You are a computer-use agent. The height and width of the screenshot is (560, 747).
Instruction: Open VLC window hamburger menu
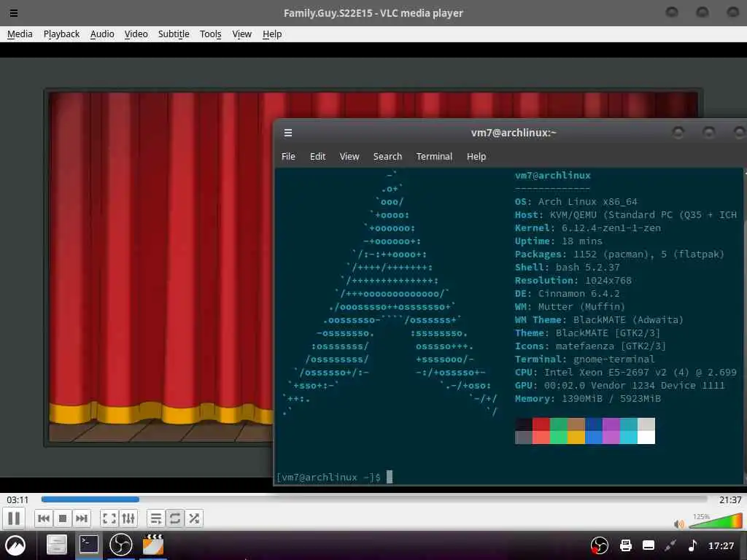(14, 13)
